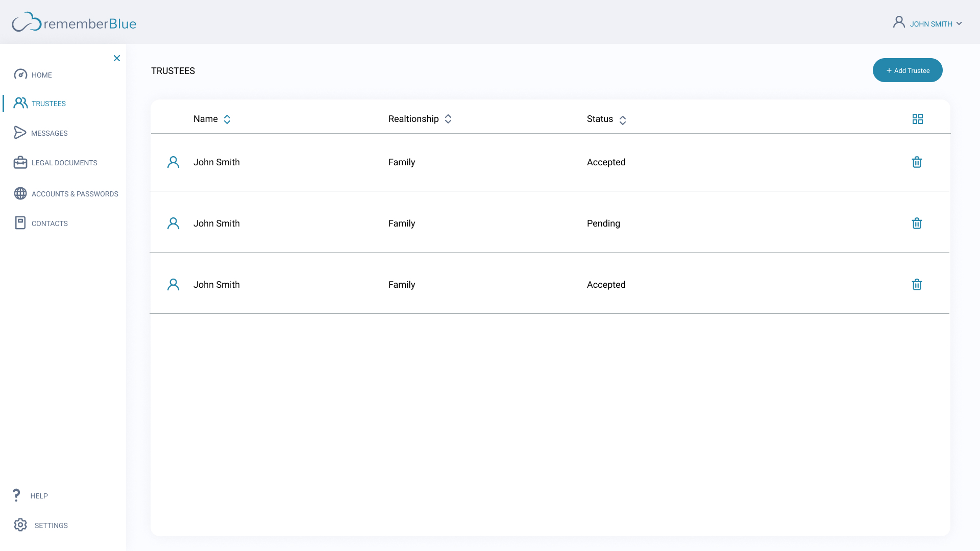Sort the table by Name column arrows
The height and width of the screenshot is (551, 980).
227,119
